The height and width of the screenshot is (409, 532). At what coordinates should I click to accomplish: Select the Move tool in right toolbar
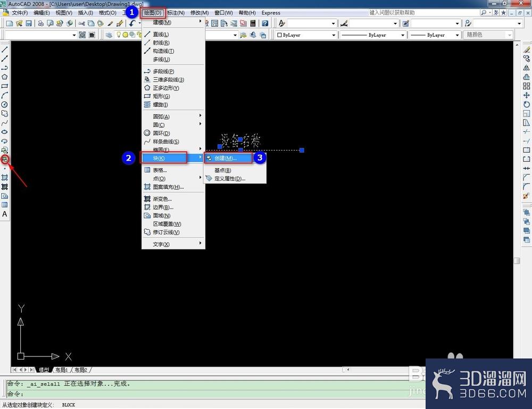526,95
